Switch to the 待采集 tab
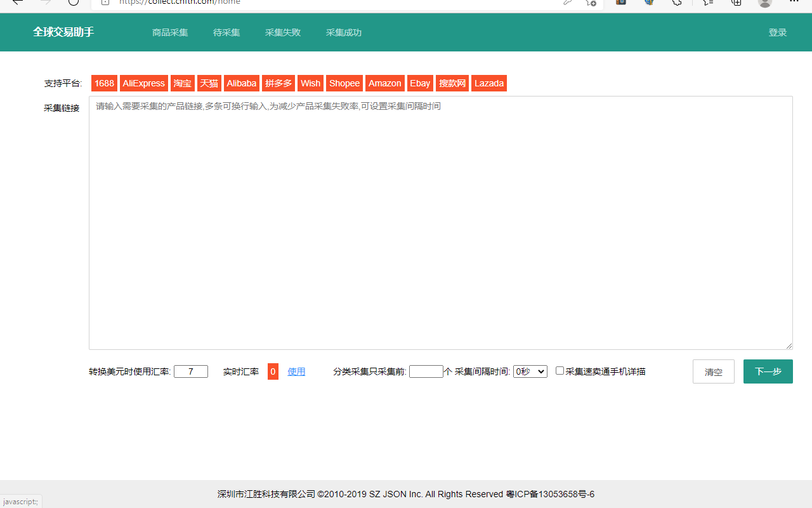 point(226,32)
